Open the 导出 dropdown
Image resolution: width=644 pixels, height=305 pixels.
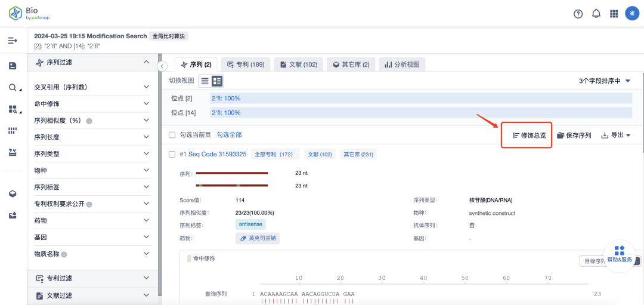pos(615,135)
